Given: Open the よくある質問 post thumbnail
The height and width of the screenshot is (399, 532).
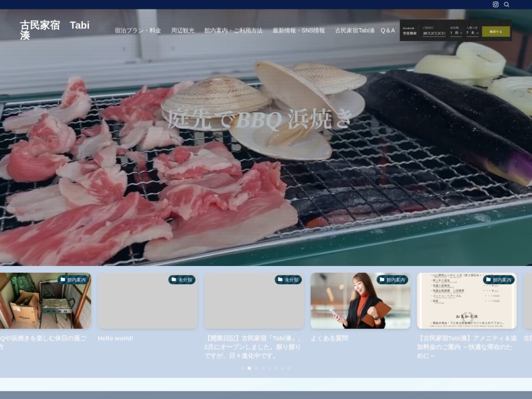Looking at the screenshot, I should click(360, 301).
